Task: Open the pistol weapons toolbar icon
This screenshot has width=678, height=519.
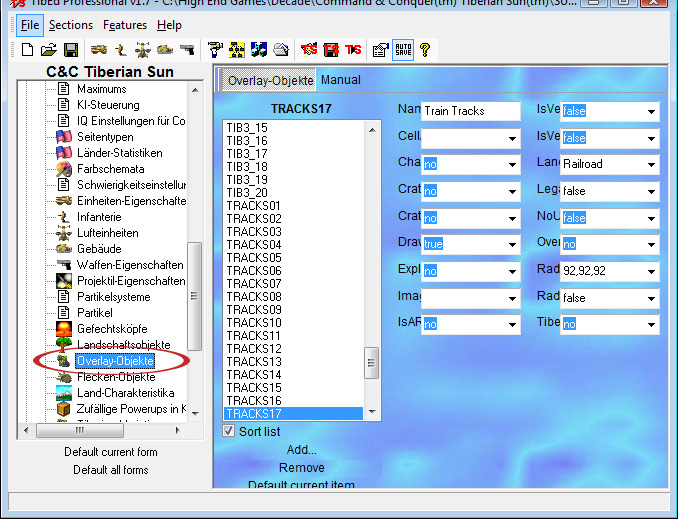Action: 187,50
